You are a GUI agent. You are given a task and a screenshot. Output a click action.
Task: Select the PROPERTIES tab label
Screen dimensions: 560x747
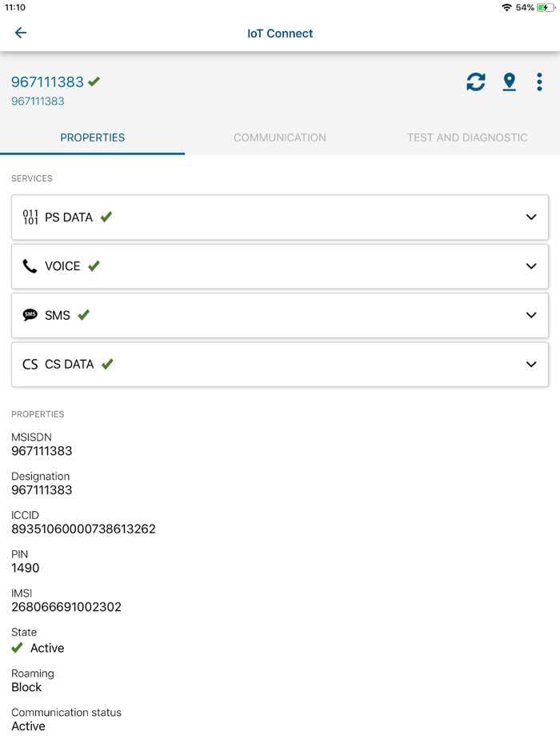tap(92, 138)
